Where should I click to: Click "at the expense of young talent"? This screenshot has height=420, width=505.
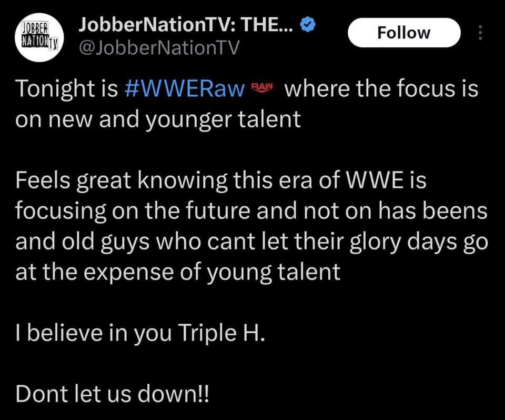[178, 272]
